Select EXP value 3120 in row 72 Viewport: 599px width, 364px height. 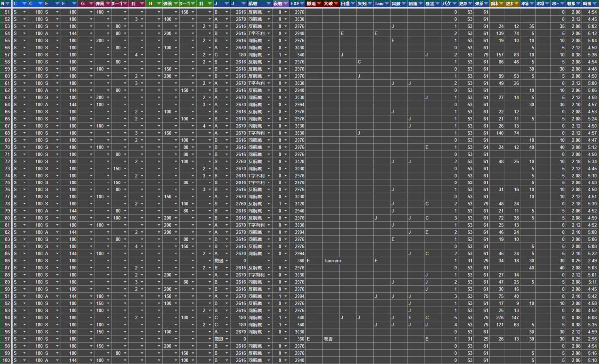(x=298, y=161)
